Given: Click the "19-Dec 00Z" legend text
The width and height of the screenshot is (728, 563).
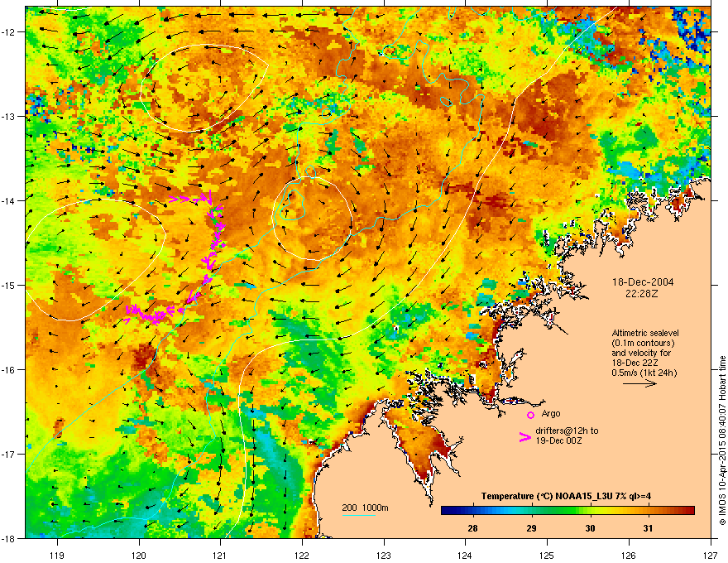Looking at the screenshot, I should (558, 440).
